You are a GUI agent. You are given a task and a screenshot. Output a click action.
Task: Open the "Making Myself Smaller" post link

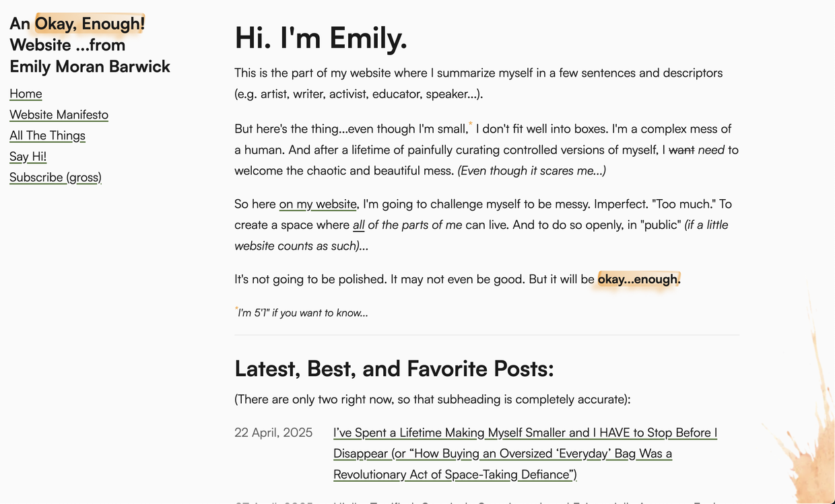click(525, 454)
